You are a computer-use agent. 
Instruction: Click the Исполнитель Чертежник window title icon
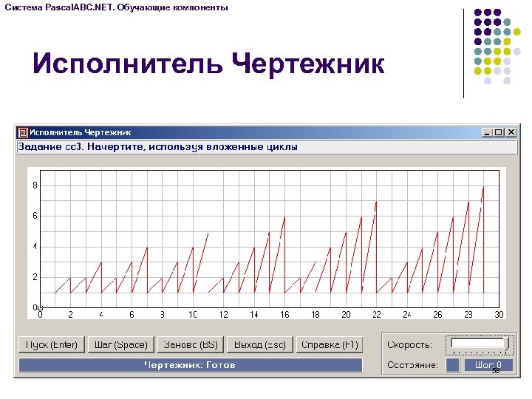click(x=23, y=133)
